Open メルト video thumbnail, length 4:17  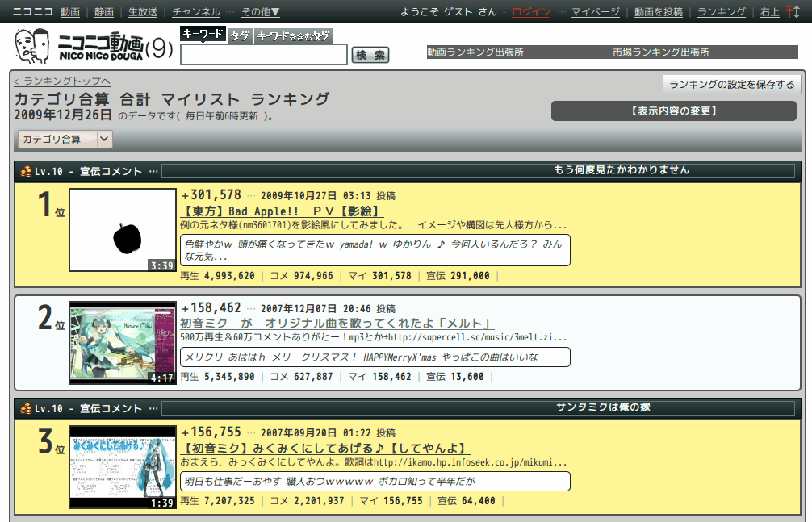pyautogui.click(x=123, y=343)
